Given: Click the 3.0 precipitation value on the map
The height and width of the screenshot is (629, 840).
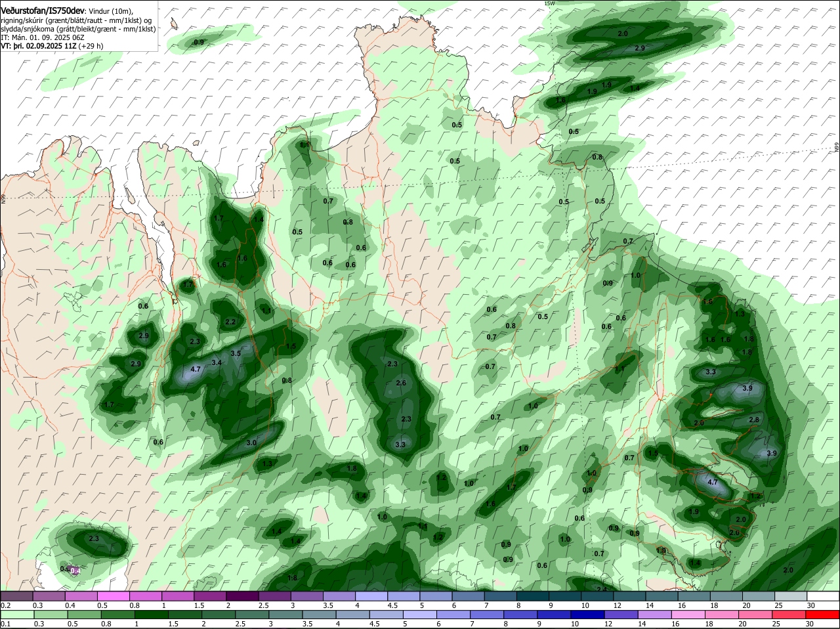Looking at the screenshot, I should 251,443.
